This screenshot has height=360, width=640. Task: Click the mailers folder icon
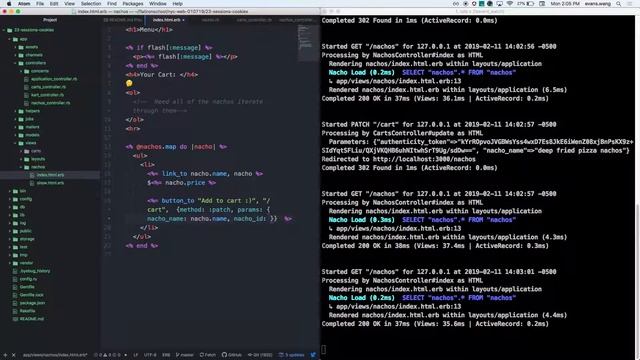pyautogui.click(x=21, y=127)
